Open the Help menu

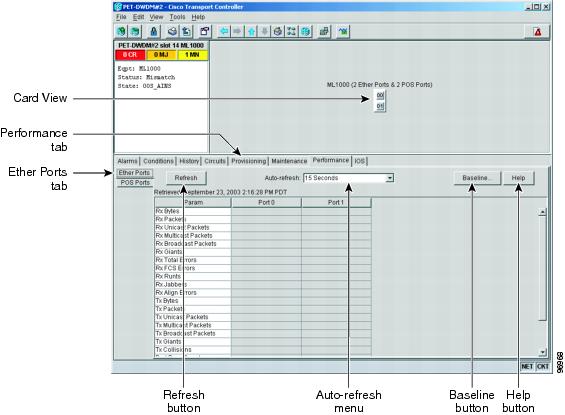click(198, 17)
